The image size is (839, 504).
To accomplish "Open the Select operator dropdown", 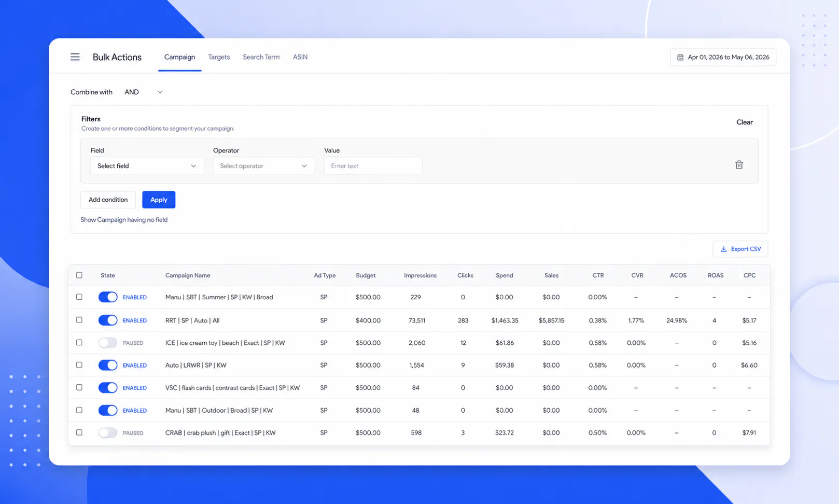I will (x=263, y=166).
